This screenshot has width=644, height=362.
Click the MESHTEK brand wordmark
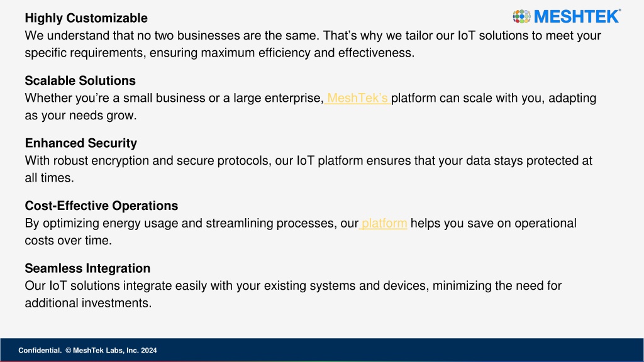tap(577, 16)
